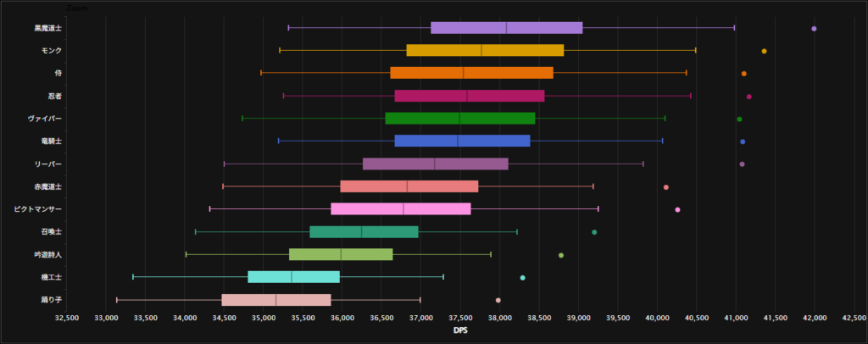Click the purple 黒魔道士 box plot bar

[x=506, y=28]
